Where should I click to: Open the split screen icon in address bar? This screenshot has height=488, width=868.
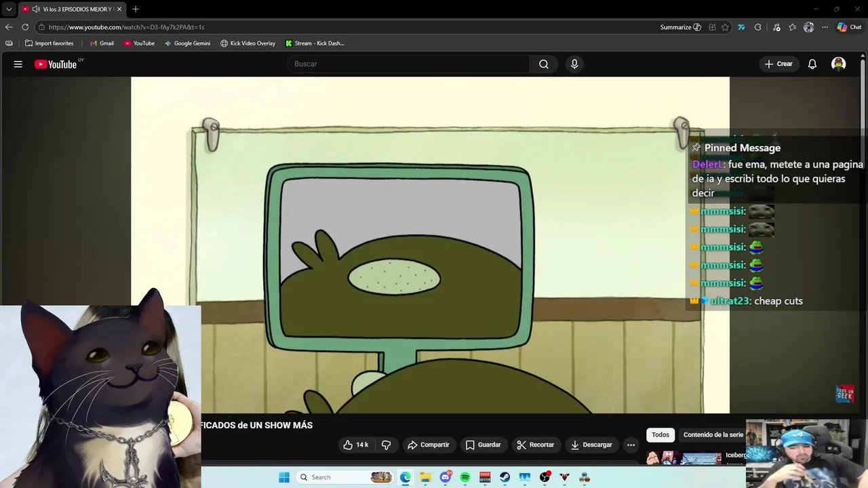(712, 27)
